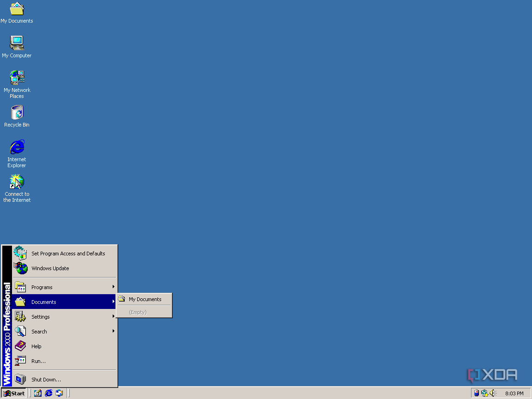Open My Documents in the Documents submenu

point(144,299)
